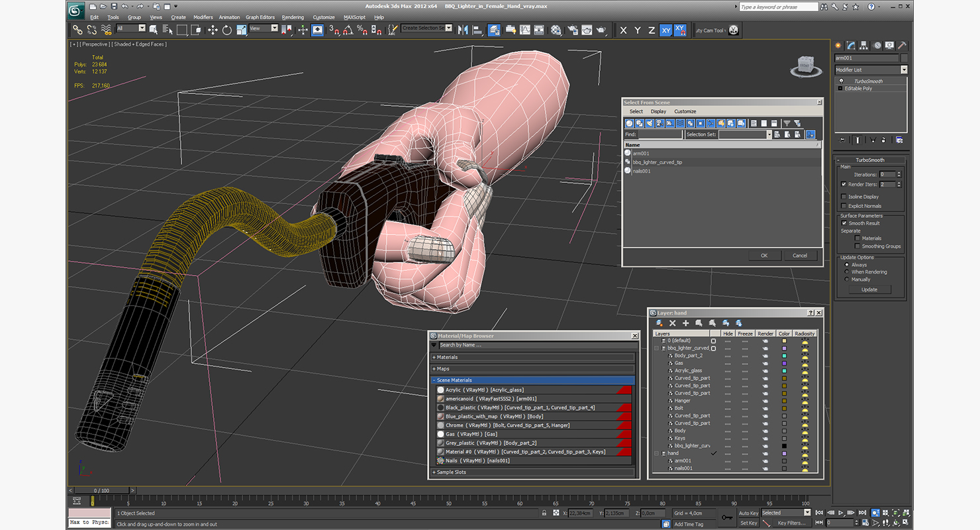This screenshot has height=530, width=980.
Task: Toggle the 3D Snaps button
Action: pos(334,30)
